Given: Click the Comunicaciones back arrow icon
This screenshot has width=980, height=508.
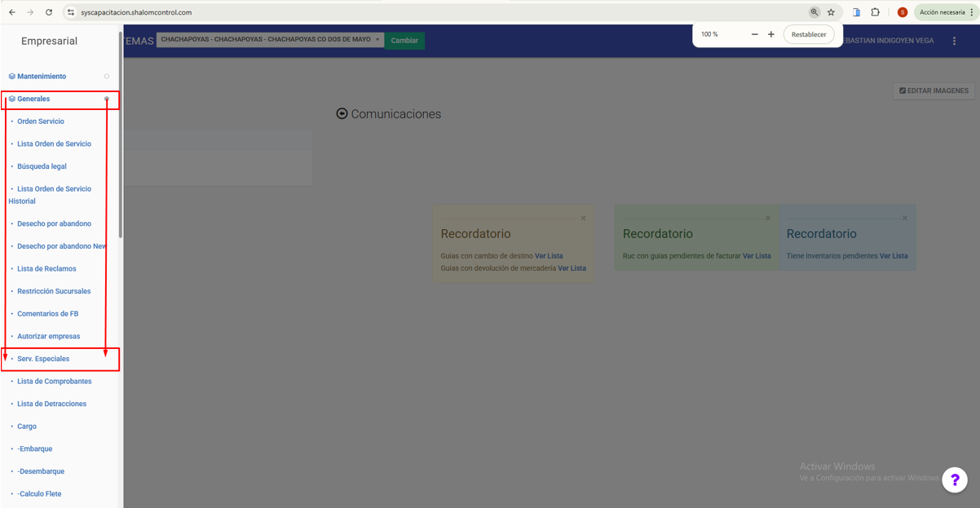Looking at the screenshot, I should [x=342, y=114].
